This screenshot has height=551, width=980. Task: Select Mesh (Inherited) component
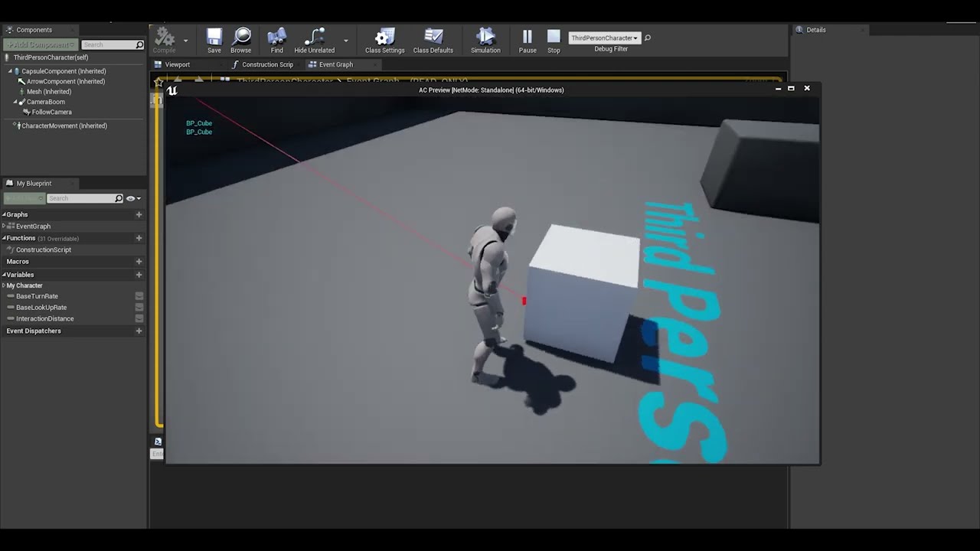49,92
